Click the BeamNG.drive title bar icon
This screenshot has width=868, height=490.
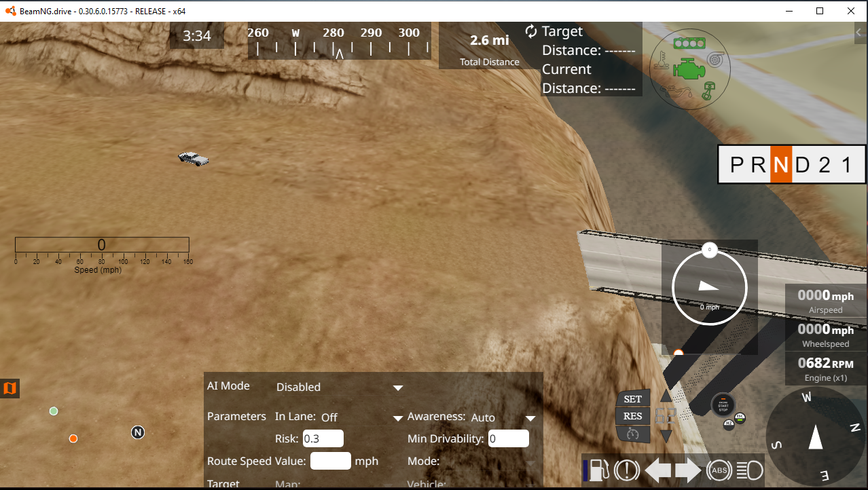tap(10, 11)
